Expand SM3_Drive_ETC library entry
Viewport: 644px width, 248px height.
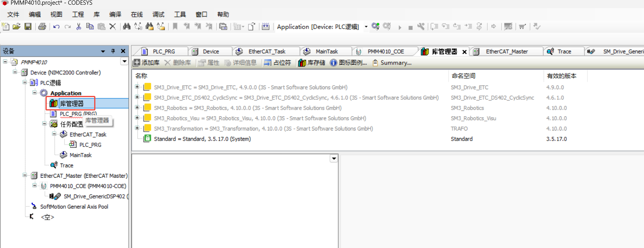[137, 87]
